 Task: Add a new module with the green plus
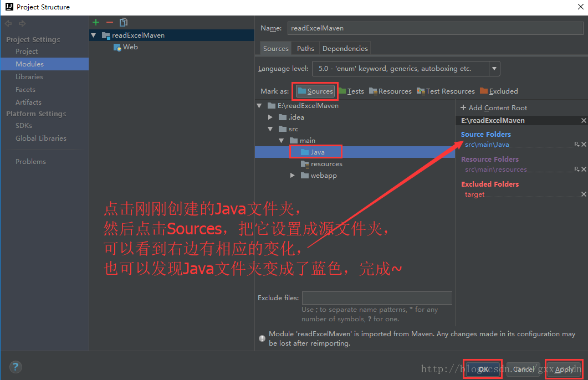(96, 23)
